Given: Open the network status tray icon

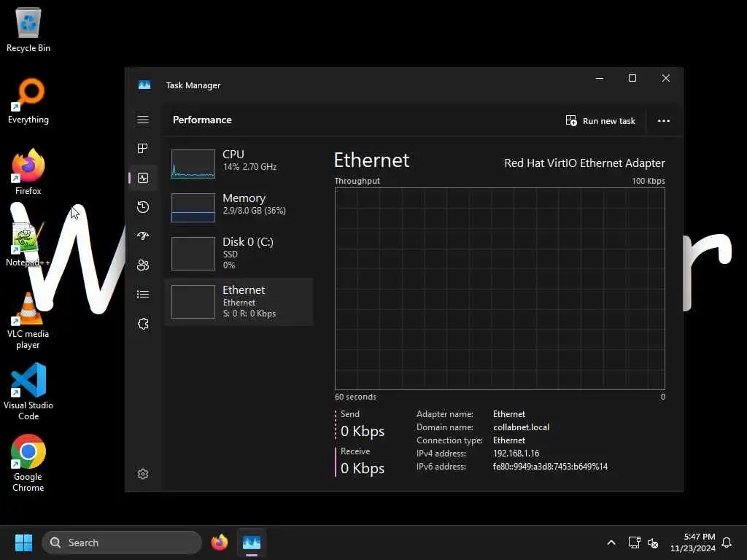Looking at the screenshot, I should tap(634, 542).
